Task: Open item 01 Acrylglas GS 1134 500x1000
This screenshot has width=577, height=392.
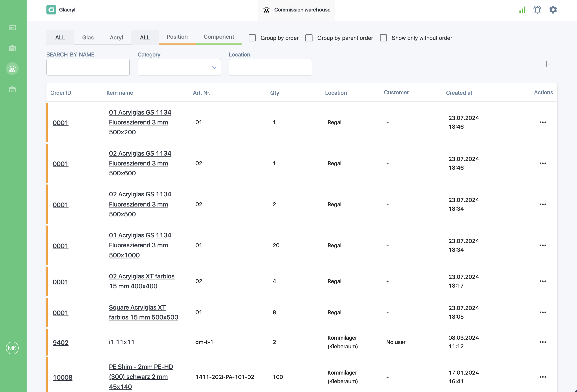Action: [140, 246]
